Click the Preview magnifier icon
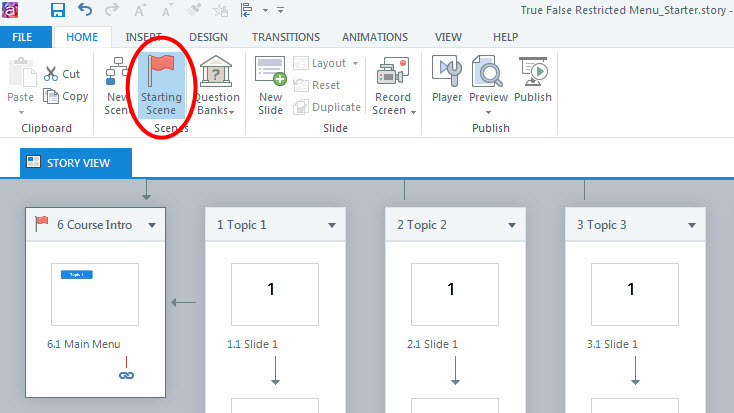 tap(488, 71)
